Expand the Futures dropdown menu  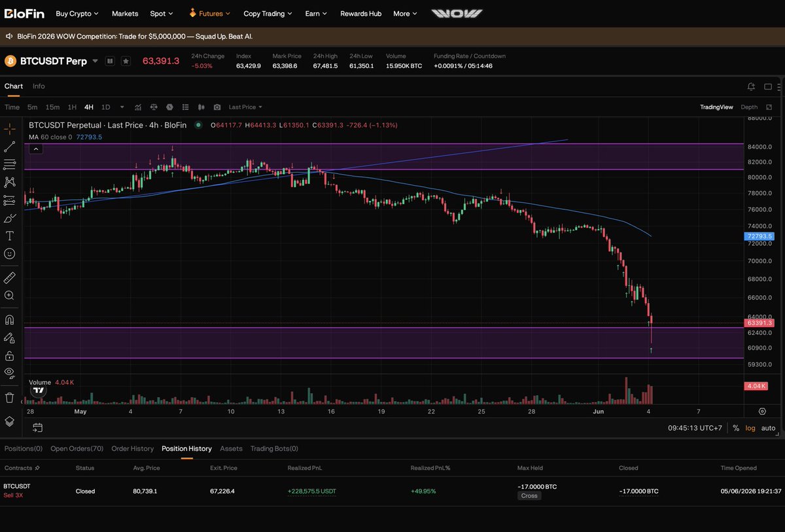click(x=210, y=13)
